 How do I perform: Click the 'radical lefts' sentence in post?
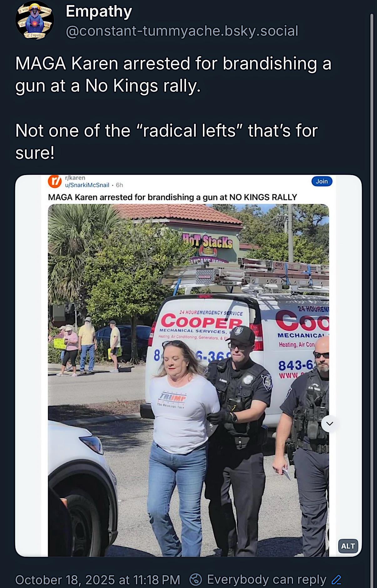[167, 142]
